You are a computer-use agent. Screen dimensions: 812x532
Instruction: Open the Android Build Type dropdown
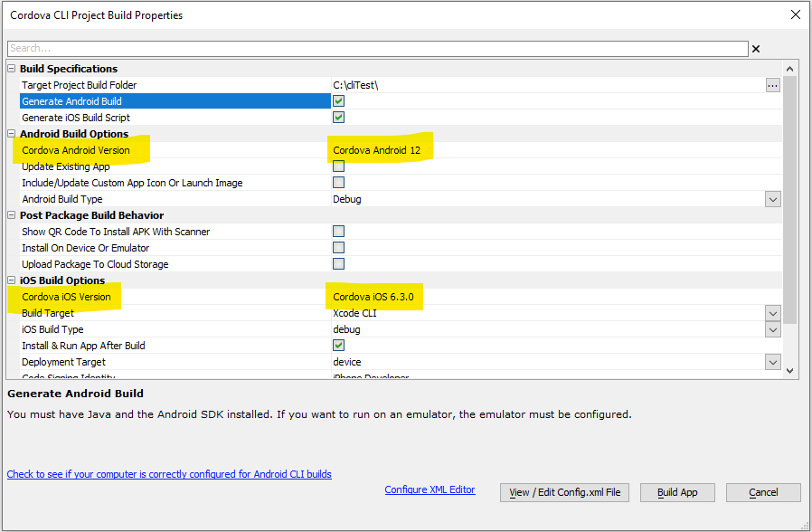coord(772,199)
